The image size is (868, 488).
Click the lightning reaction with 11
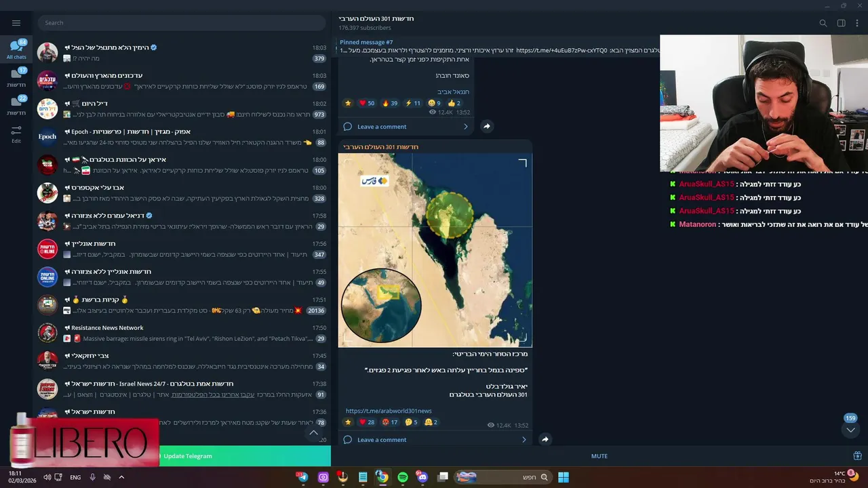412,103
